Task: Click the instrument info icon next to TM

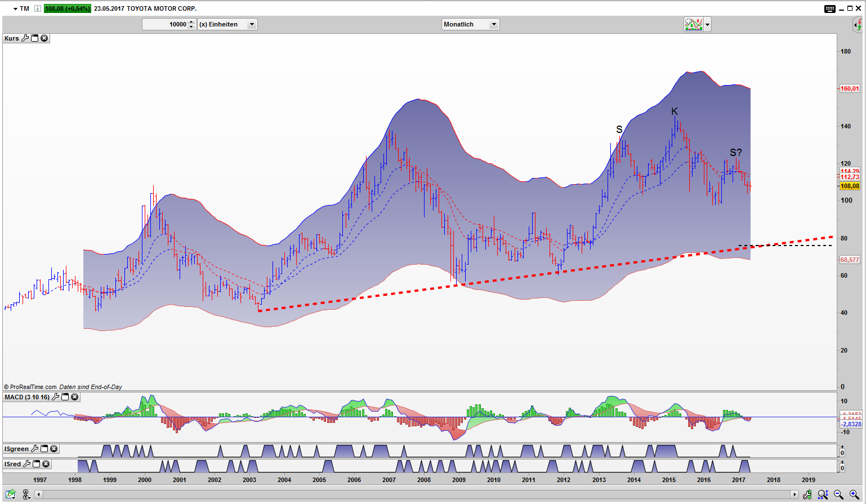Action: coord(38,8)
